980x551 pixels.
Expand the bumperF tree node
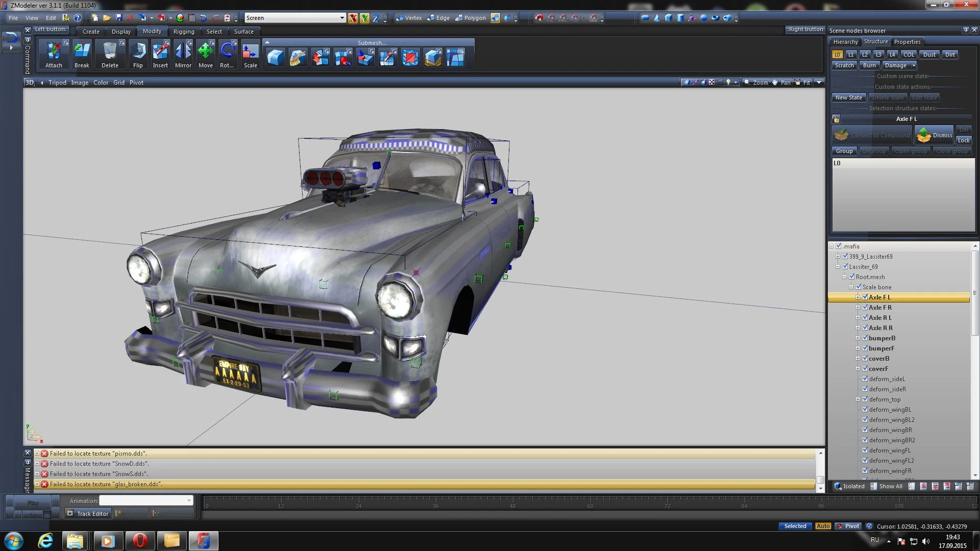(x=858, y=348)
